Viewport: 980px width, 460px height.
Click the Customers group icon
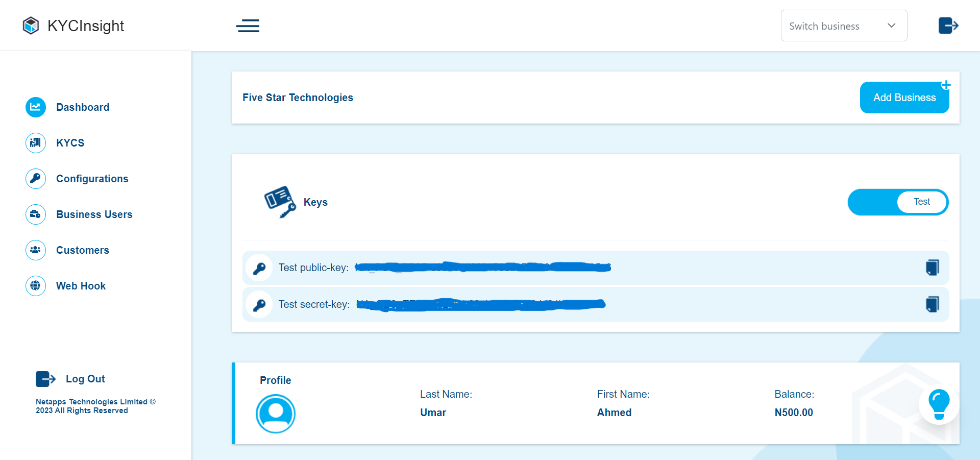[36, 250]
